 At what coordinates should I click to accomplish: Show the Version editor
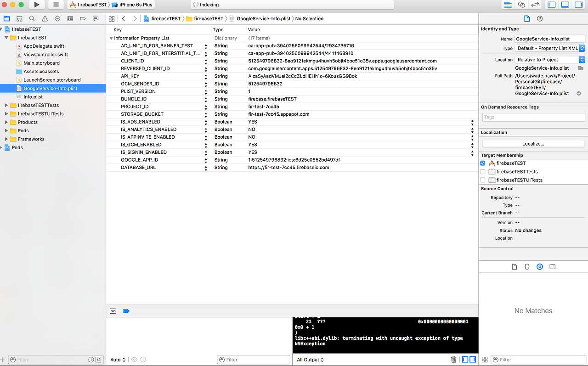(x=535, y=5)
